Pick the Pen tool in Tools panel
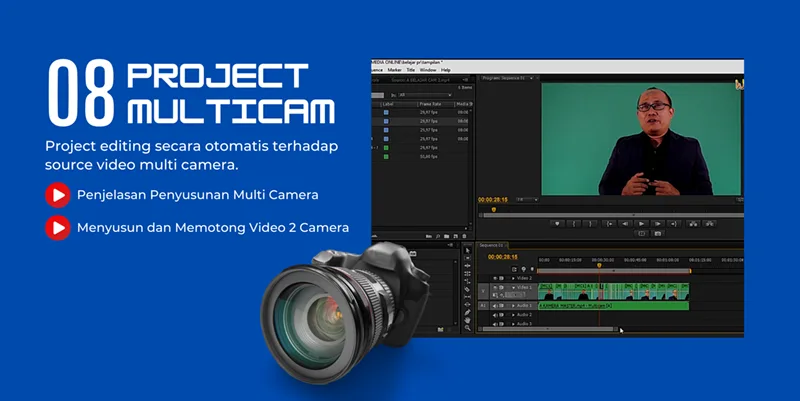Screen dimensions: 800x401 [x=467, y=312]
